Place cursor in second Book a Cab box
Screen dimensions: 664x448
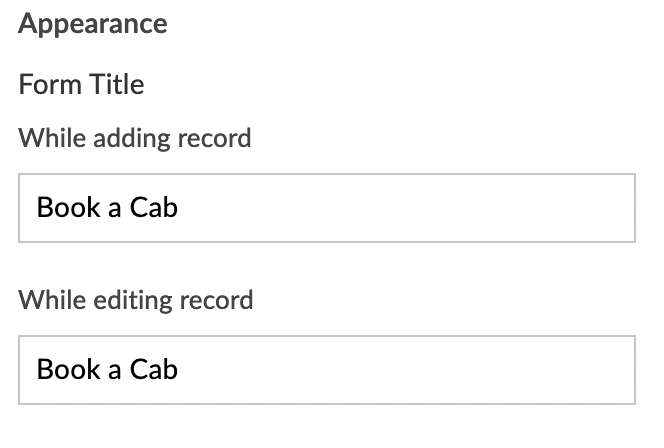(300, 370)
